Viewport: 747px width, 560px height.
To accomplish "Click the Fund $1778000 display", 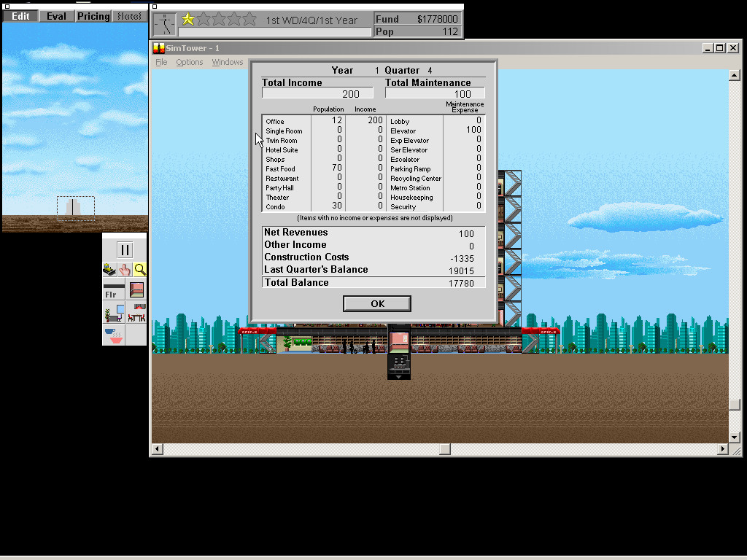I will click(x=417, y=19).
